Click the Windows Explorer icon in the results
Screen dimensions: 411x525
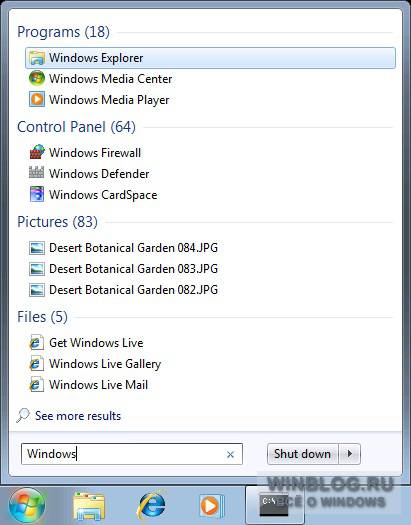click(37, 58)
